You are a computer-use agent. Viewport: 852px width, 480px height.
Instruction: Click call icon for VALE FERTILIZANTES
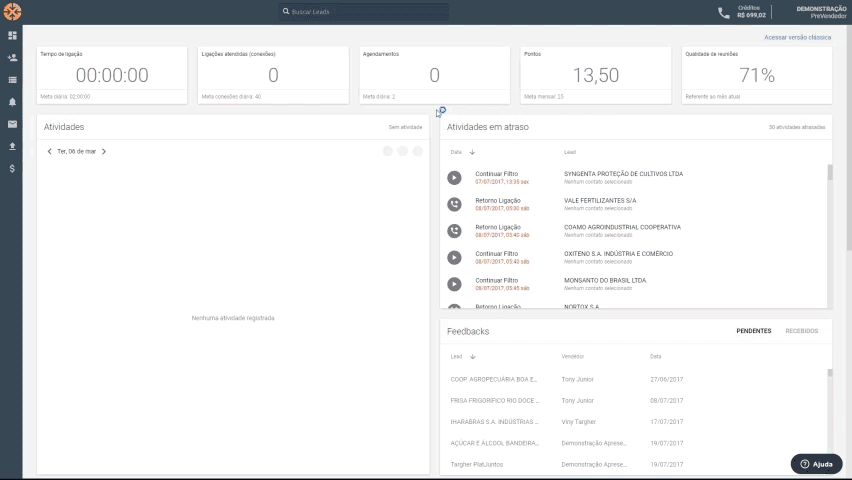pos(454,204)
